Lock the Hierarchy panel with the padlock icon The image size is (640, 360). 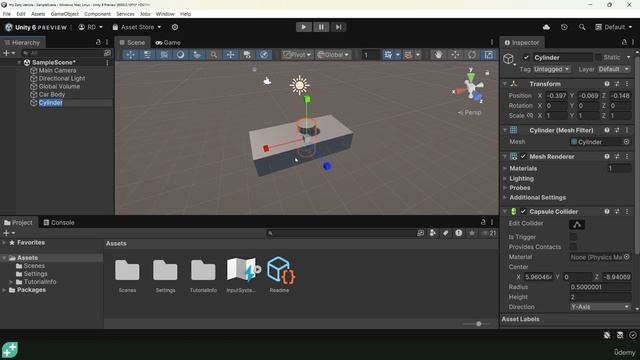pyautogui.click(x=98, y=42)
